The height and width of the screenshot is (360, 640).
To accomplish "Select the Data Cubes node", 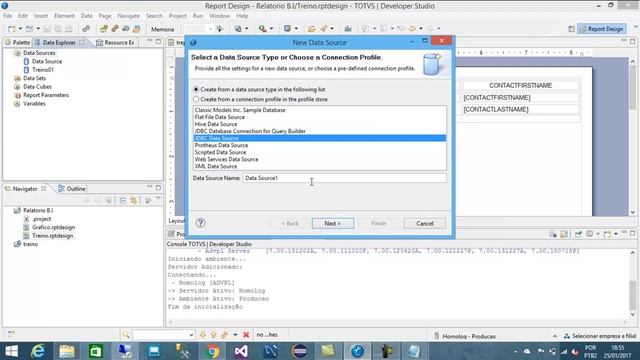I will (x=37, y=87).
